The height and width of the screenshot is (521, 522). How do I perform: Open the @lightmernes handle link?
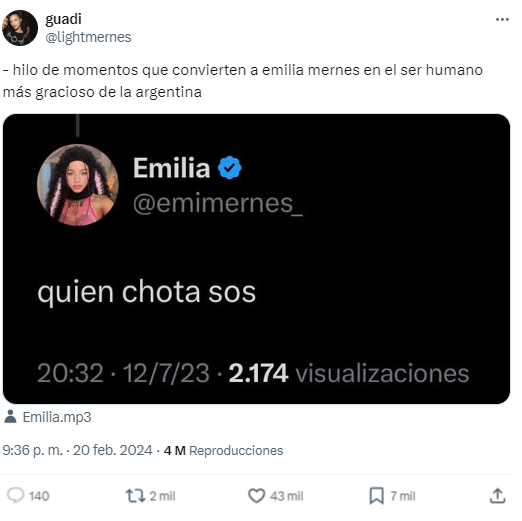tap(88, 37)
